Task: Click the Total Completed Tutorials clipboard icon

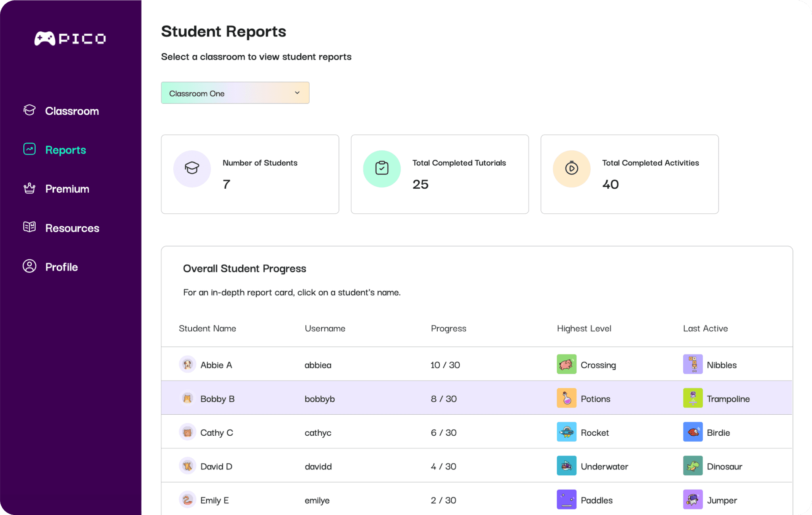Action: (x=381, y=168)
